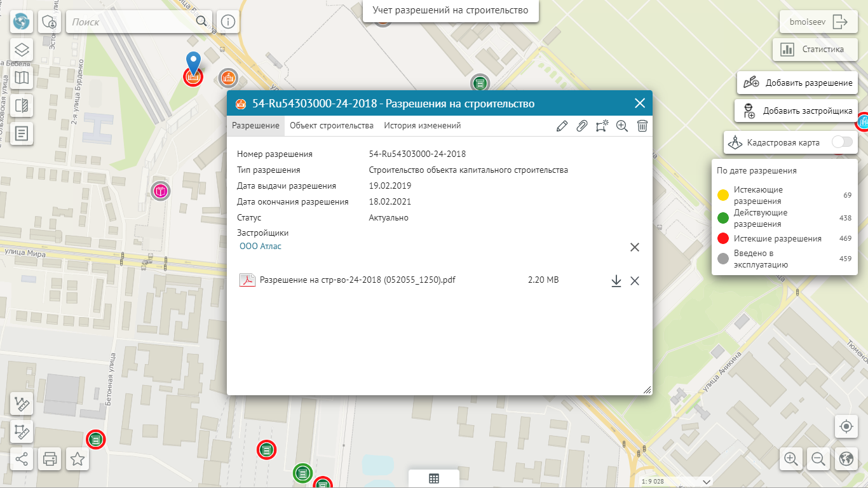Viewport: 868px width, 488px height.
Task: Toggle the Кадастровая карта switch
Action: 842,142
